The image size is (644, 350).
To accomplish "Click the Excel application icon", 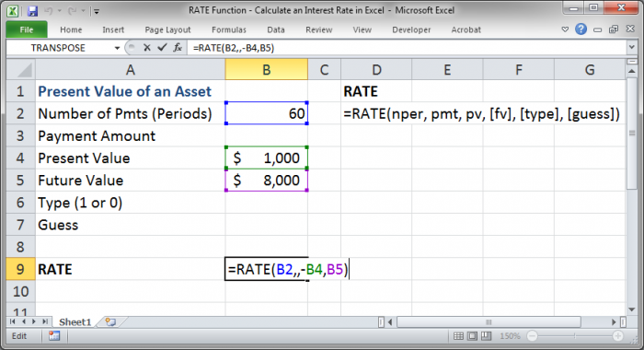I will tap(13, 11).
